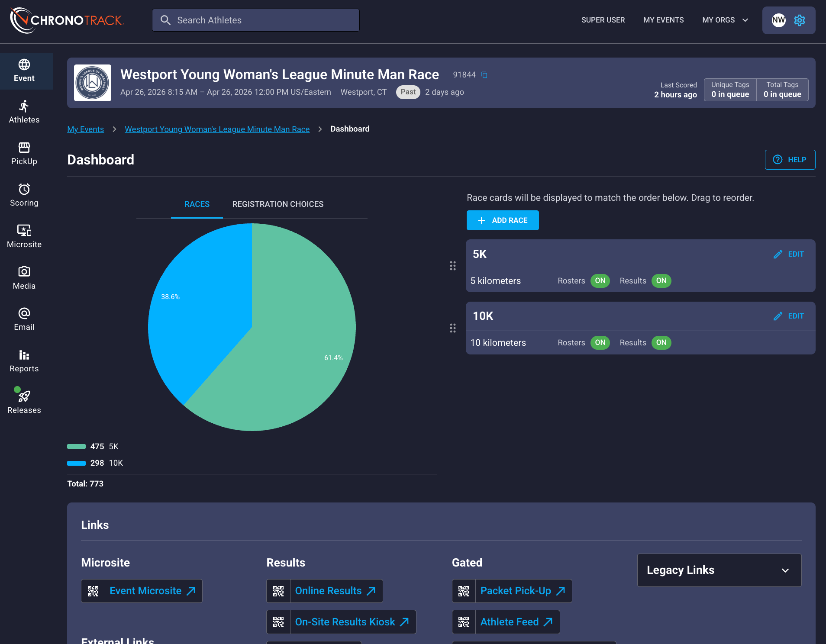Copy event ID 91844 with copy icon
Screen dimensions: 826x644
click(484, 75)
